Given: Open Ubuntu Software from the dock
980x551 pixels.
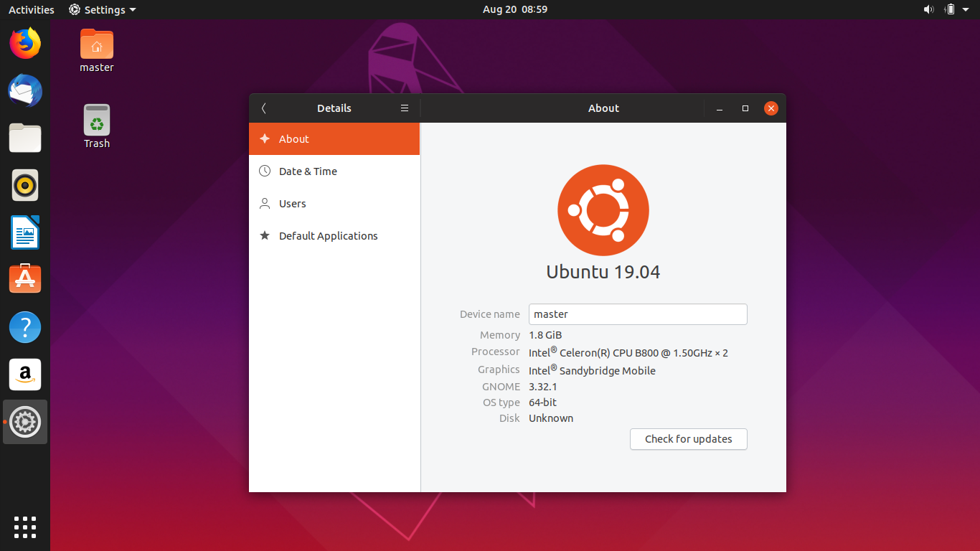Looking at the screenshot, I should 24,278.
